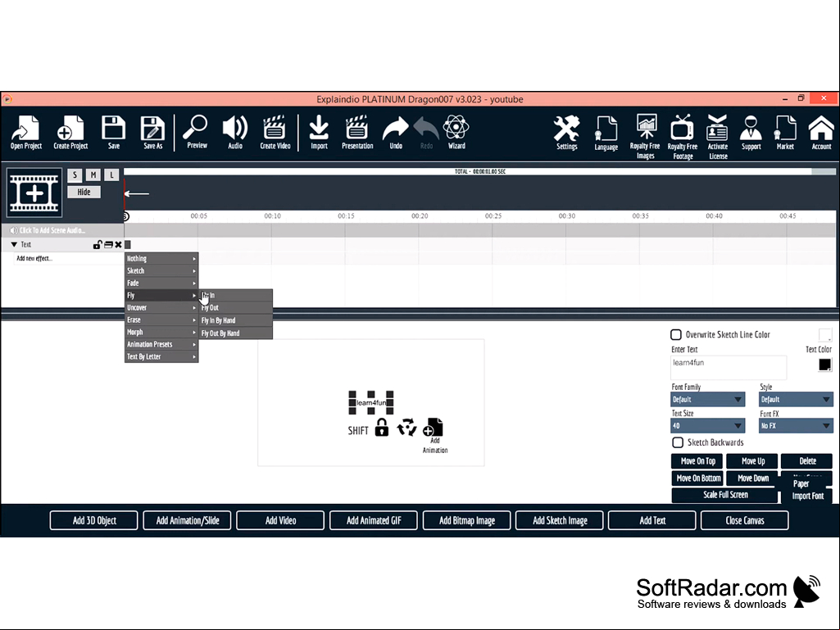Viewport: 840px width, 630px height.
Task: Unlock the Text layer lock icon
Action: click(97, 245)
